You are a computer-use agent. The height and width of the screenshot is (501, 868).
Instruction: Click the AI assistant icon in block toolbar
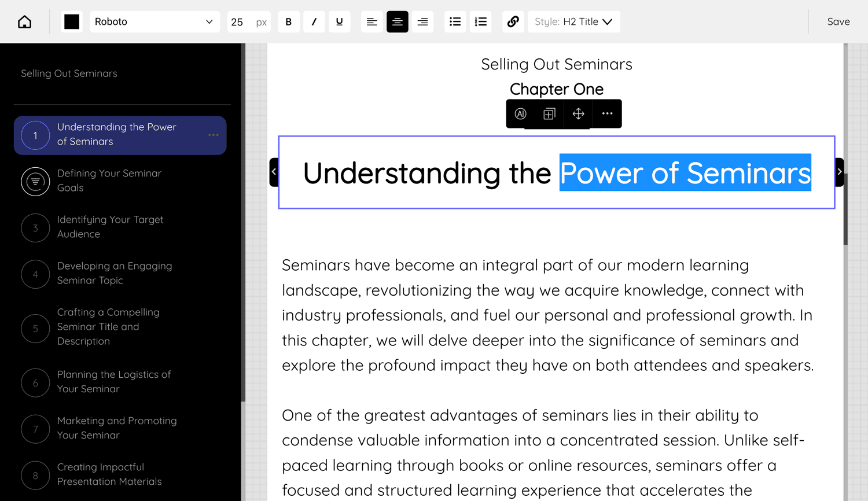521,114
